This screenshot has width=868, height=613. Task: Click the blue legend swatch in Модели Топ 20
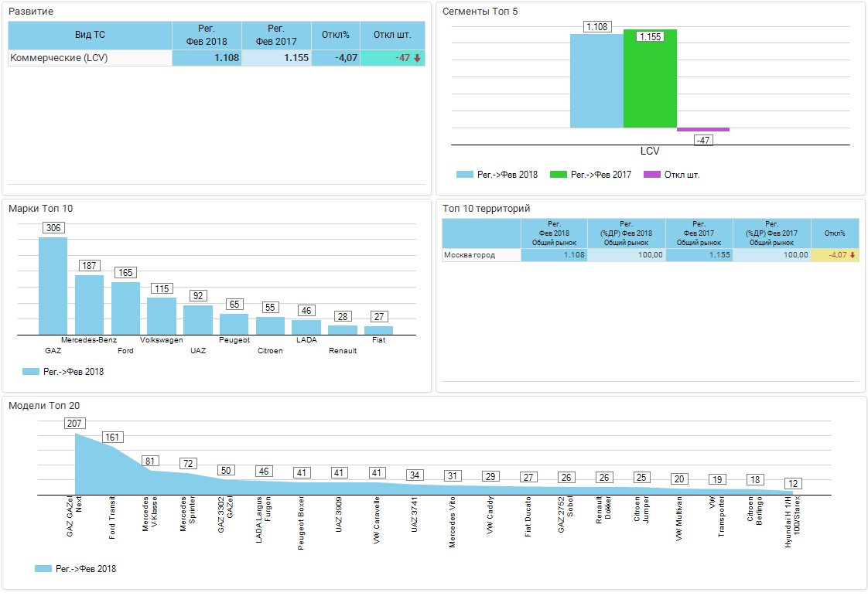tap(43, 568)
